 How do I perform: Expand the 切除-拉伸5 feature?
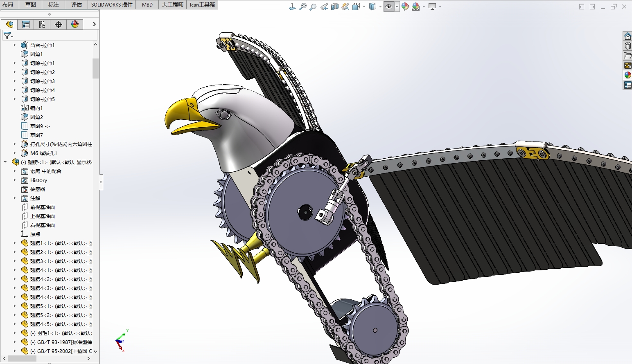[15, 99]
